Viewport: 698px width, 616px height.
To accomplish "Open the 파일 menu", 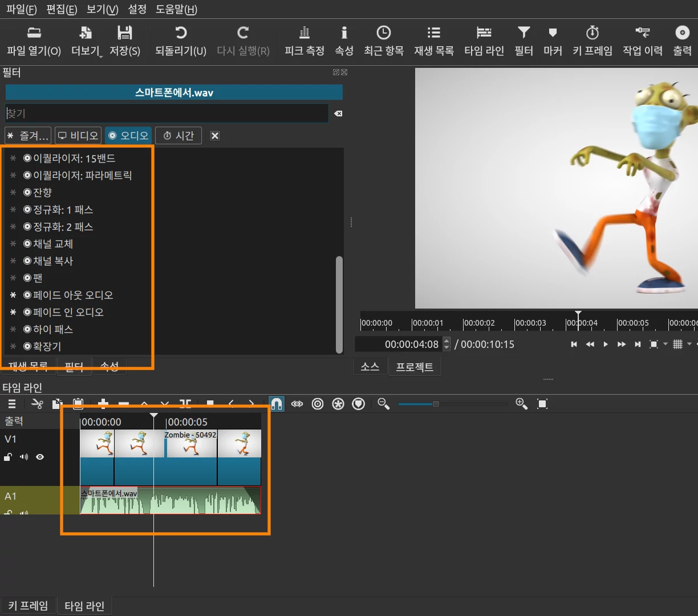I will point(21,9).
